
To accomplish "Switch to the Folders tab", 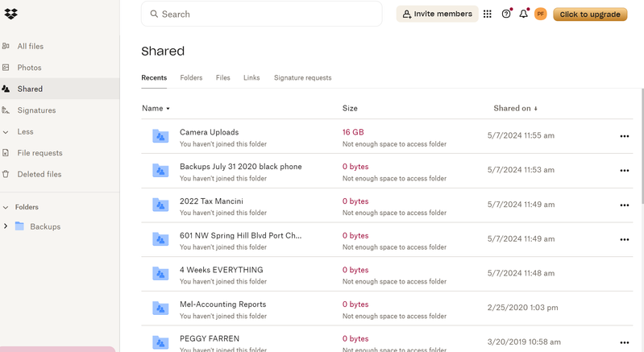I will click(191, 77).
